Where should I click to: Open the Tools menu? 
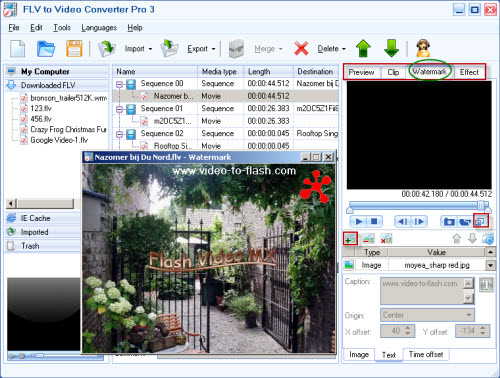(x=62, y=28)
